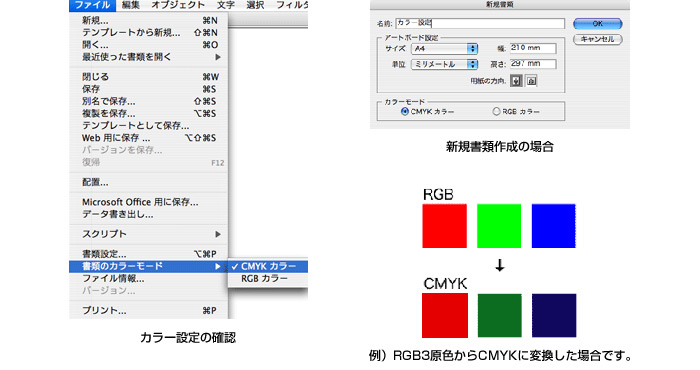
Task: Click the dark navy CMYK swatch
Action: tap(554, 316)
